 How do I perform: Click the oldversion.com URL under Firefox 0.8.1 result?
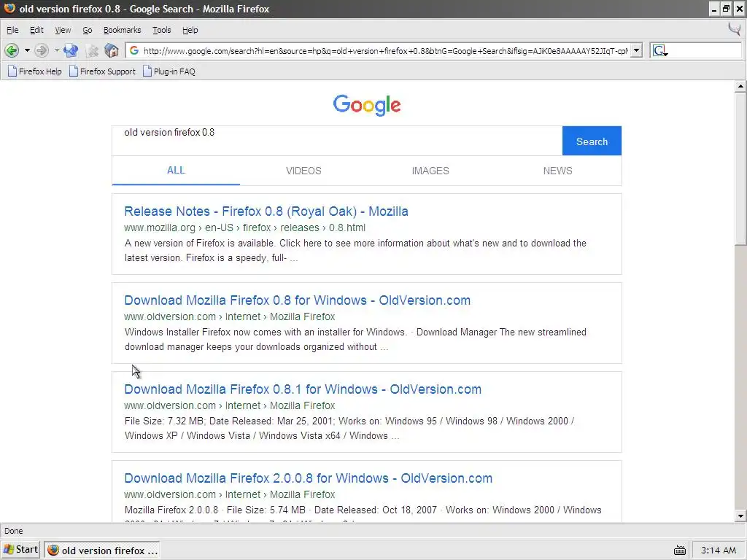230,405
